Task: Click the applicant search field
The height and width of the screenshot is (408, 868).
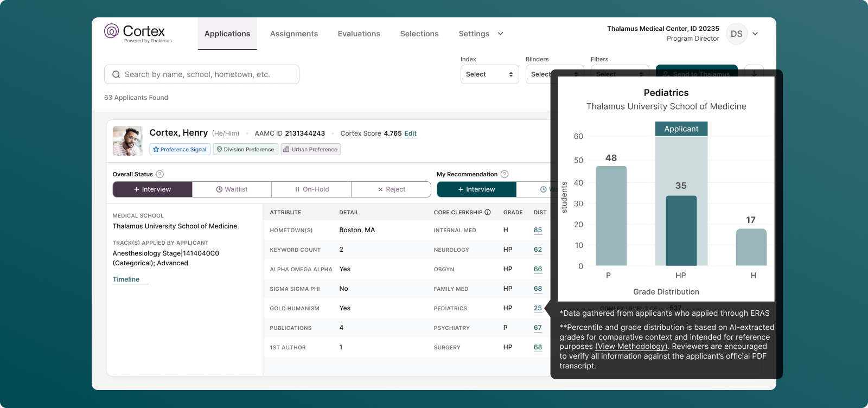Action: (202, 74)
